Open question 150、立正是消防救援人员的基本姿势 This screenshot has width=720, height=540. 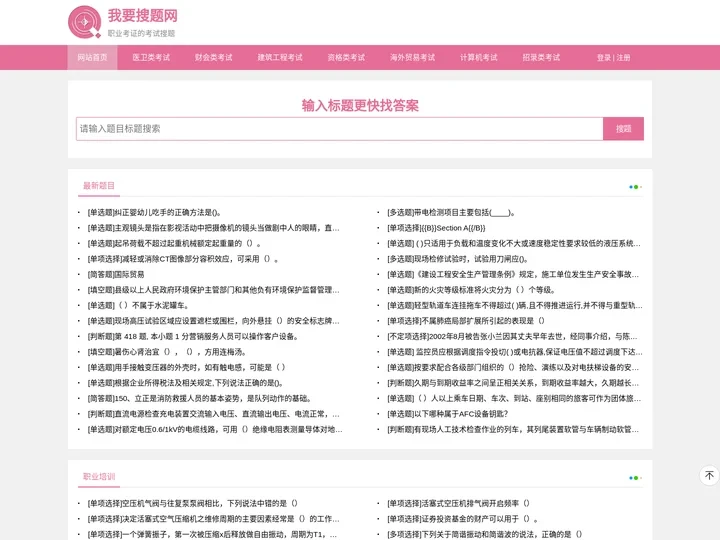(200, 399)
